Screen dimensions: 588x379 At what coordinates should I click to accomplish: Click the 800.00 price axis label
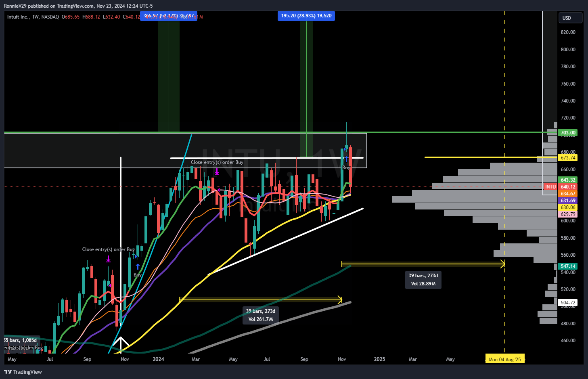click(568, 50)
